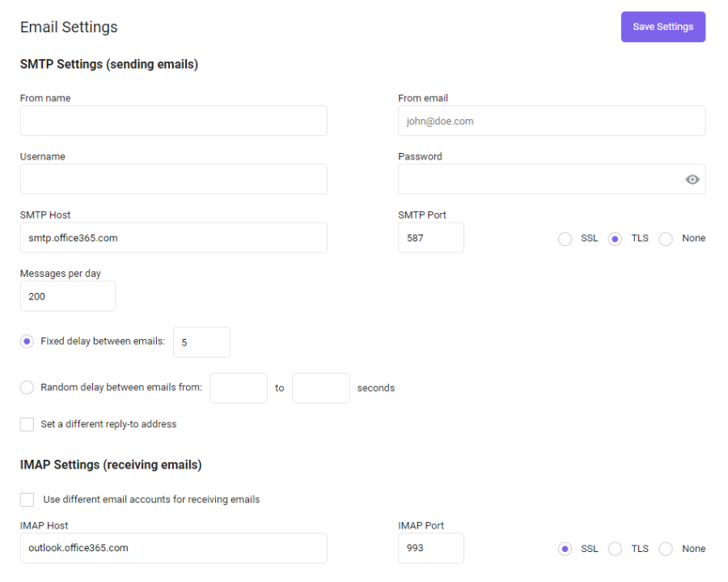728x582 pixels.
Task: Select fixed delay between emails option
Action: [27, 342]
